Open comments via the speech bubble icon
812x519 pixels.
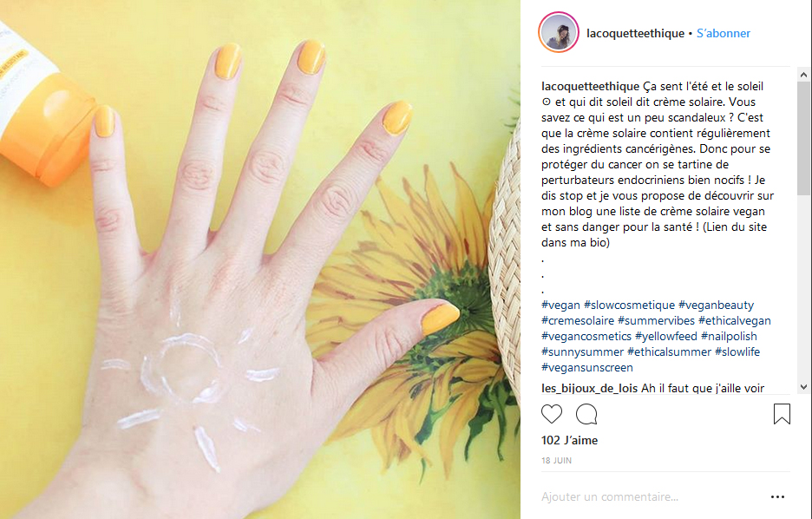pos(586,414)
